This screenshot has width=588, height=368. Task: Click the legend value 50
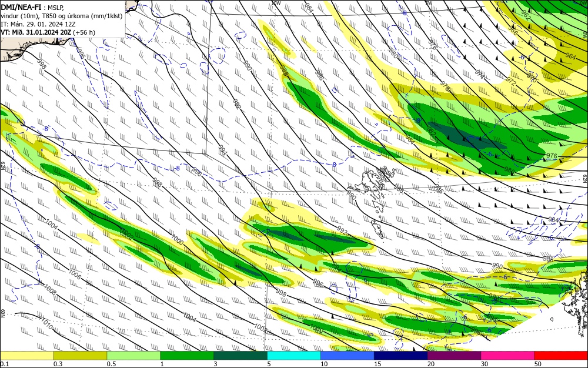[538, 364]
